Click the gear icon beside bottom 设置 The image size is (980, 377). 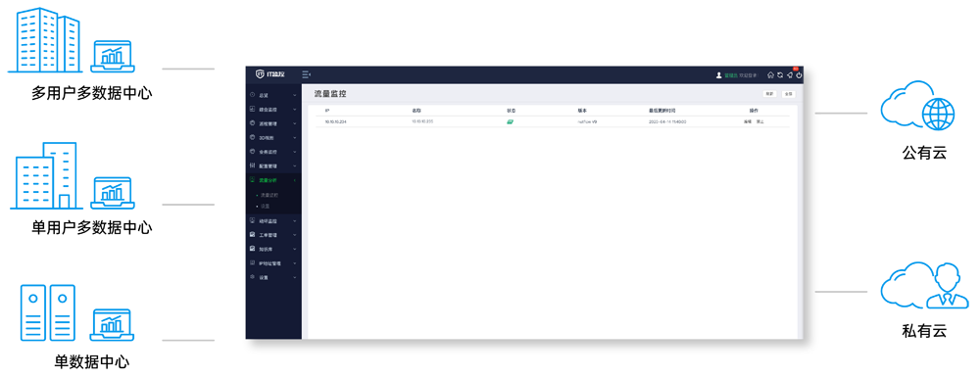[x=252, y=276]
